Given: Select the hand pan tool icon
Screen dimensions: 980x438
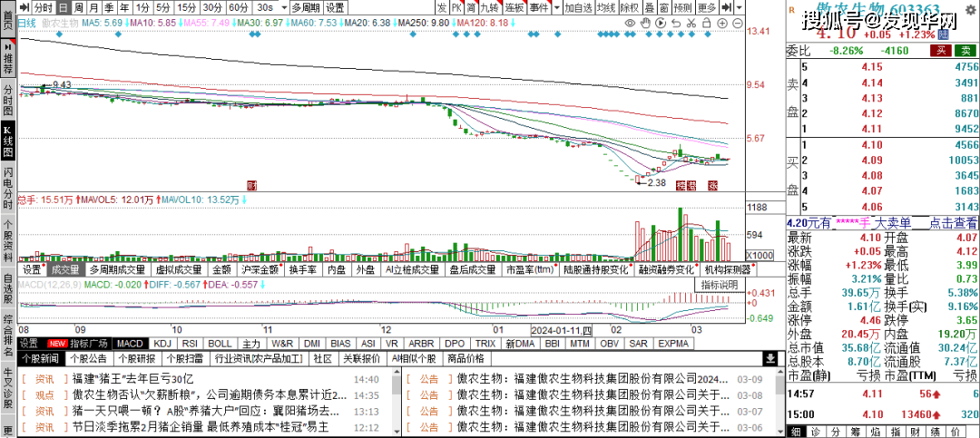Looking at the screenshot, I should click(645, 23).
